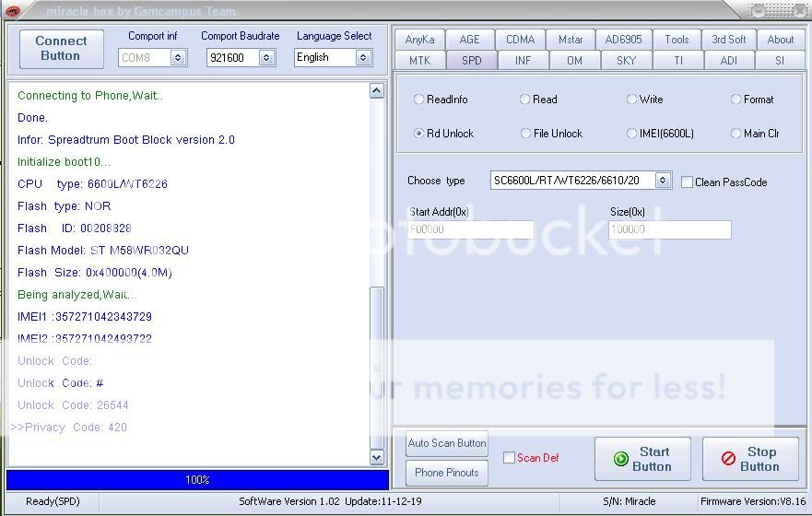Viewport: 812px width, 516px height.
Task: Switch to the ADI tab
Action: (729, 61)
